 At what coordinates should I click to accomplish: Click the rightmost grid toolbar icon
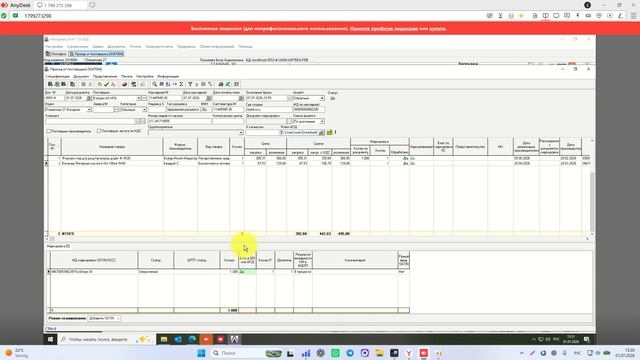click(x=236, y=84)
